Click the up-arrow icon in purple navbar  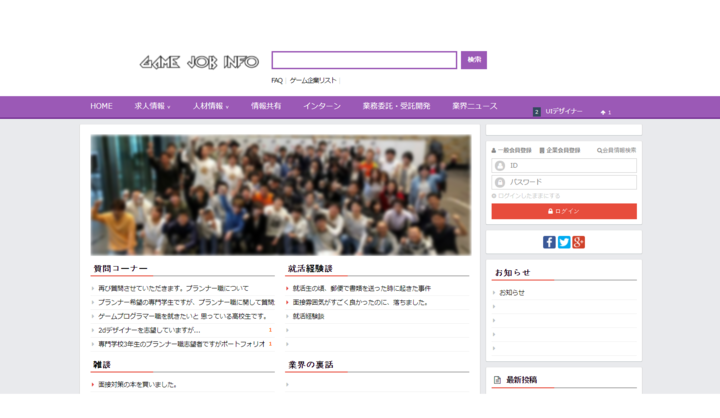(604, 112)
